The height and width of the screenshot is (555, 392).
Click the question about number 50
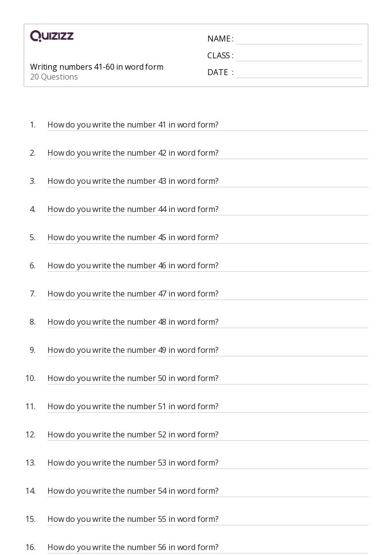click(x=133, y=378)
